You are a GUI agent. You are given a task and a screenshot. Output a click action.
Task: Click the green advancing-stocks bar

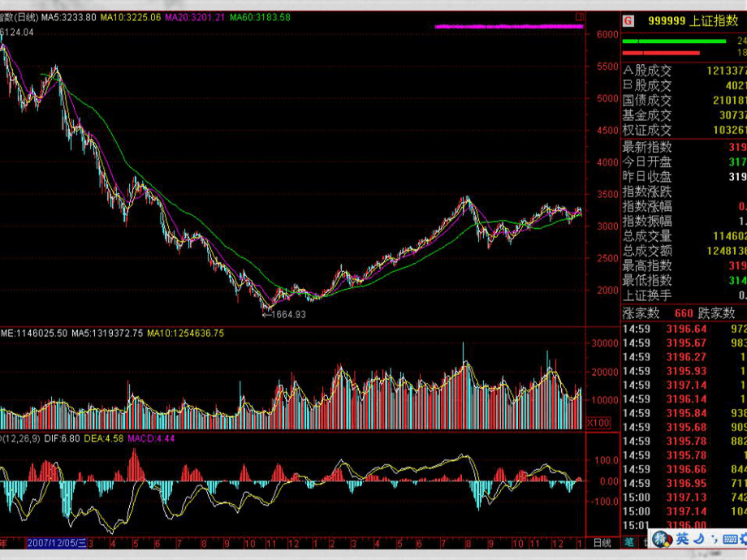point(674,41)
